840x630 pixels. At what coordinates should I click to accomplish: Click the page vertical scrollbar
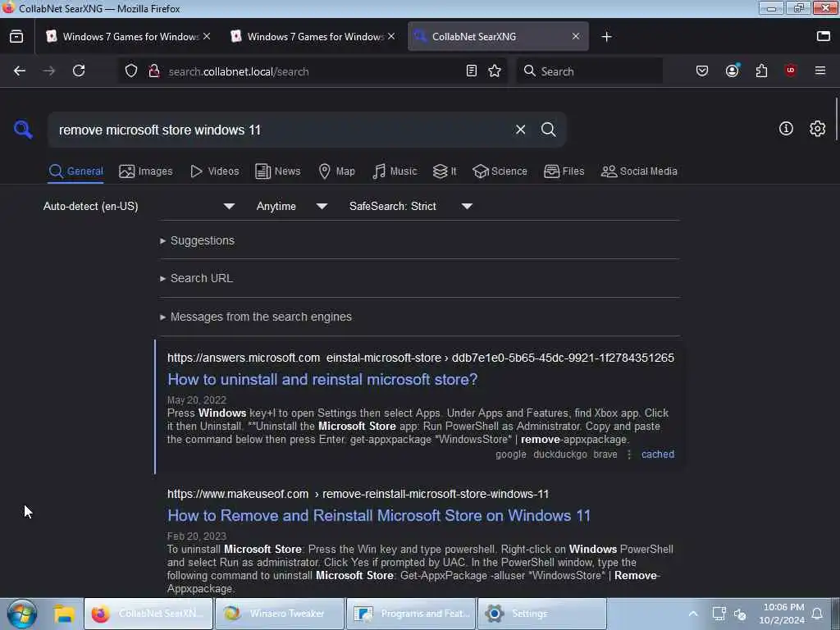coord(836,119)
